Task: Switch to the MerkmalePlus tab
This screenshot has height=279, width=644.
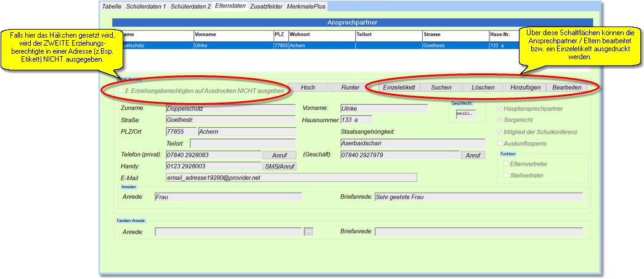Action: (306, 6)
